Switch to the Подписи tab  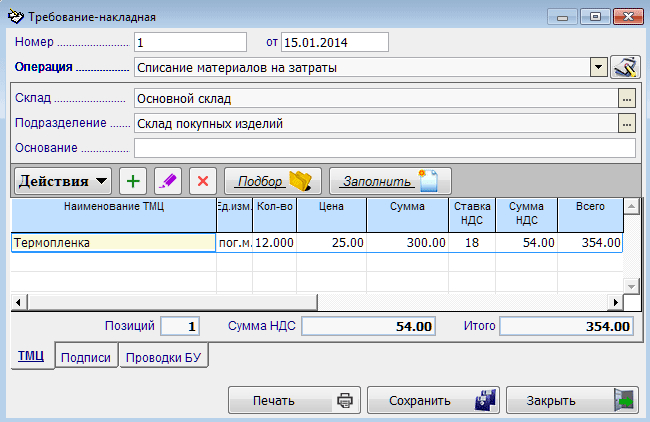pyautogui.click(x=86, y=357)
